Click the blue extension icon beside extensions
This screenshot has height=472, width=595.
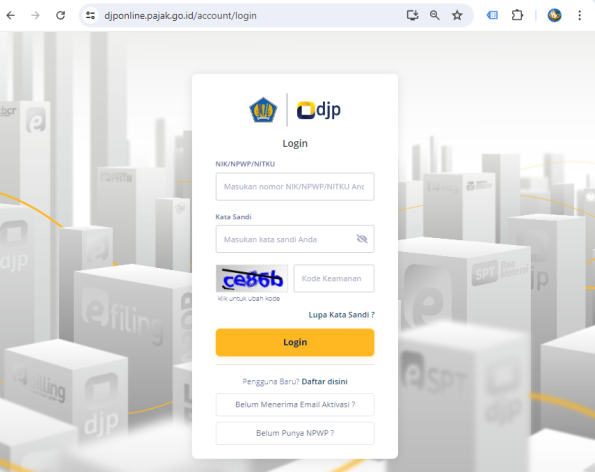click(493, 16)
